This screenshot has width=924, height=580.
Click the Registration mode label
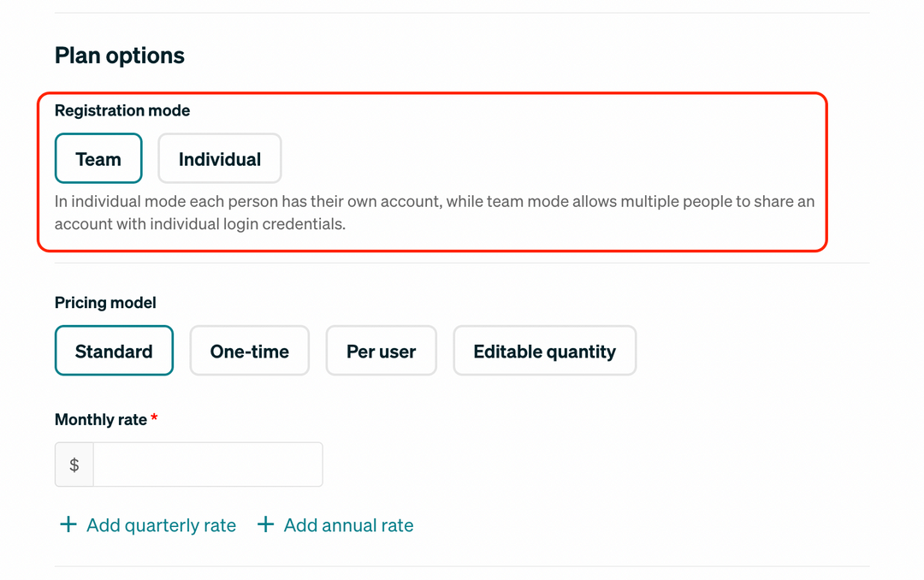[121, 110]
